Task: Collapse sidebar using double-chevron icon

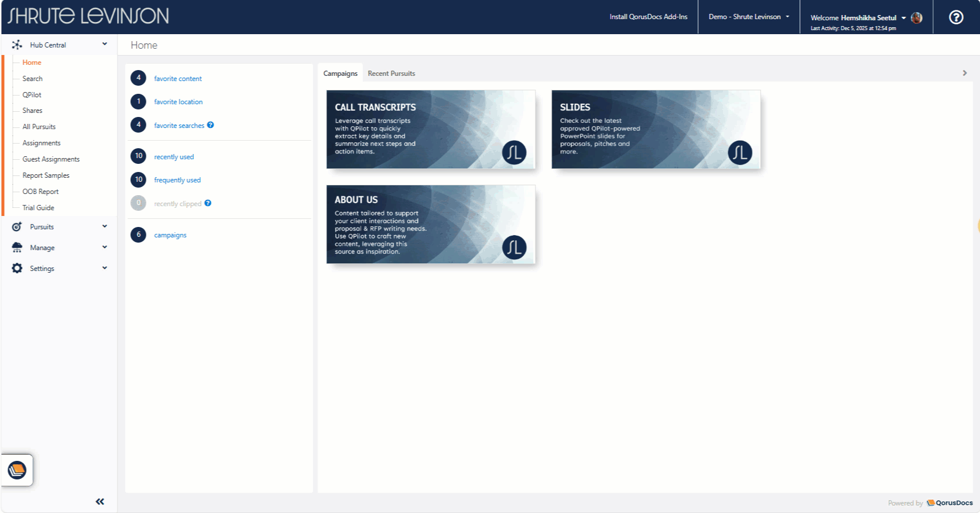Action: point(100,501)
